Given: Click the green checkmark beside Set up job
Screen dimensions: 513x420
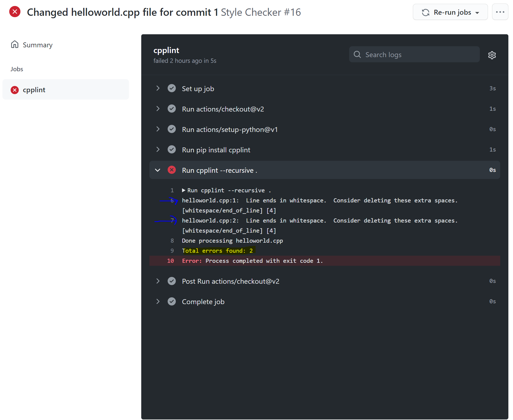Looking at the screenshot, I should point(172,88).
